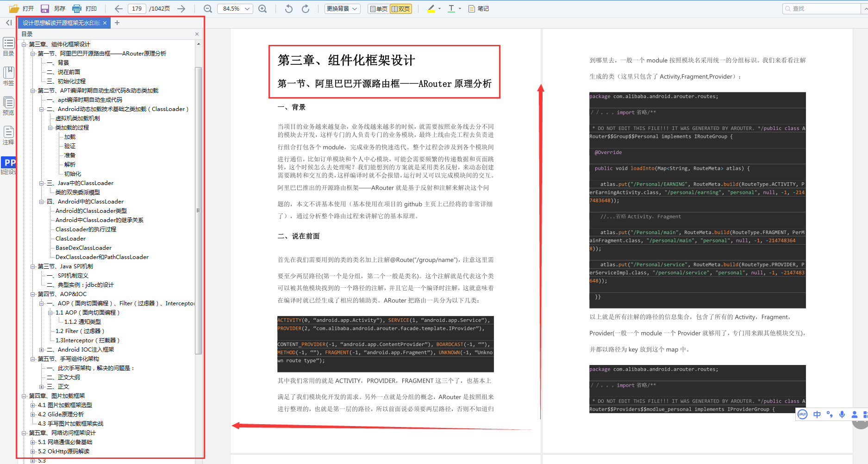Collapse 第一节 ARouter原理分析 node
The image size is (868, 464).
pos(33,54)
